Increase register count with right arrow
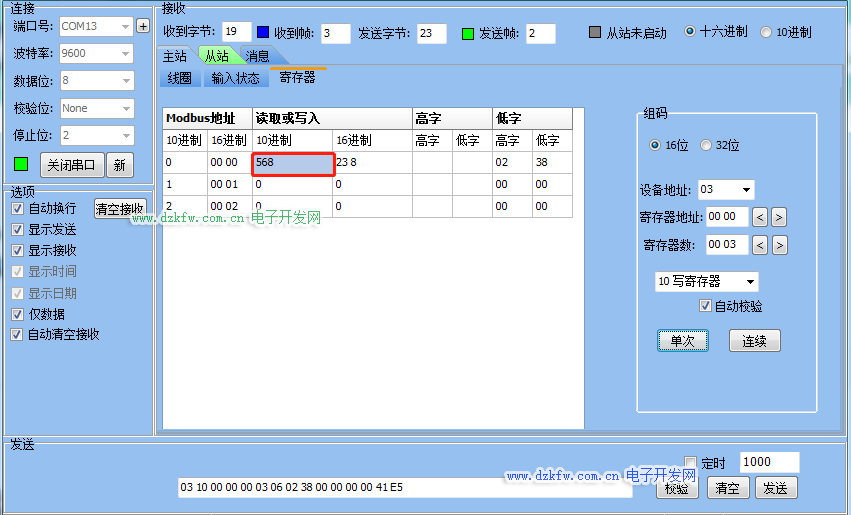 [779, 245]
